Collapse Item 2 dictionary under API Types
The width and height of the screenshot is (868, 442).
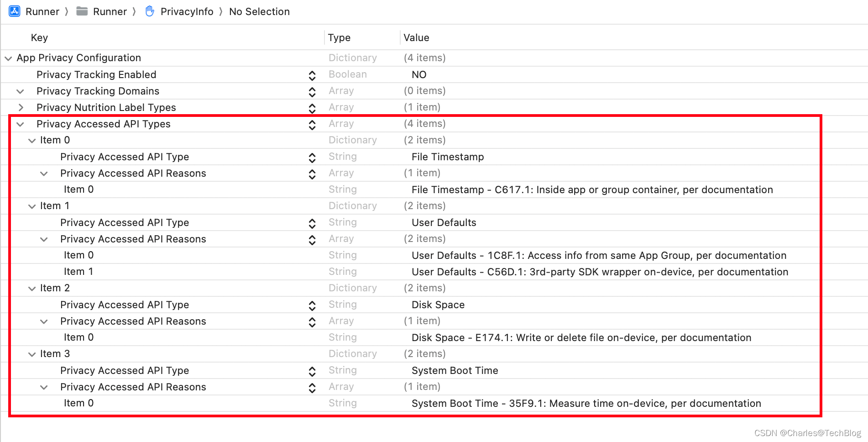click(32, 289)
